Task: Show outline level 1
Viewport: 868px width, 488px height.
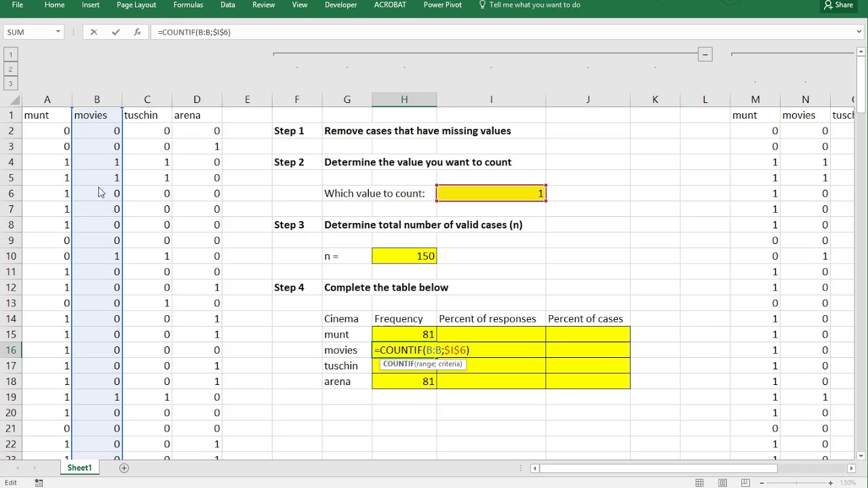Action: click(x=10, y=54)
